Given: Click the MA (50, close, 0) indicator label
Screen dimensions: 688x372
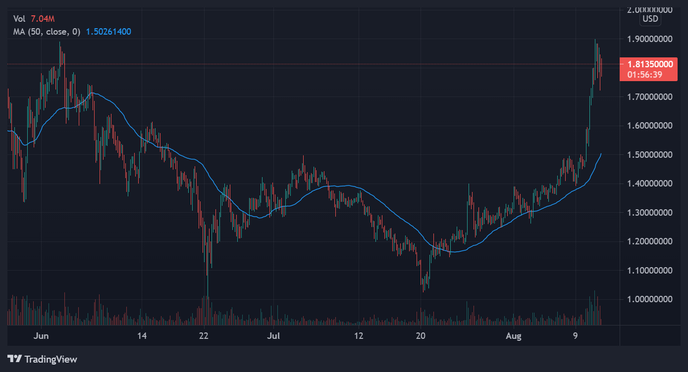Looking at the screenshot, I should point(47,32).
